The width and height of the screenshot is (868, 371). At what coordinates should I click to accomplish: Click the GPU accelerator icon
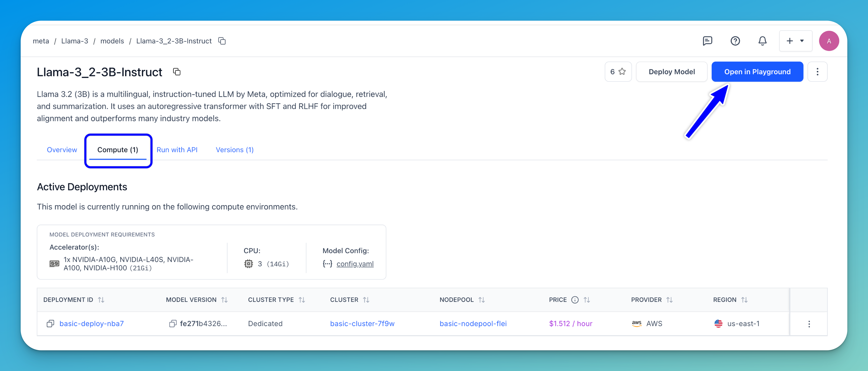tap(54, 264)
